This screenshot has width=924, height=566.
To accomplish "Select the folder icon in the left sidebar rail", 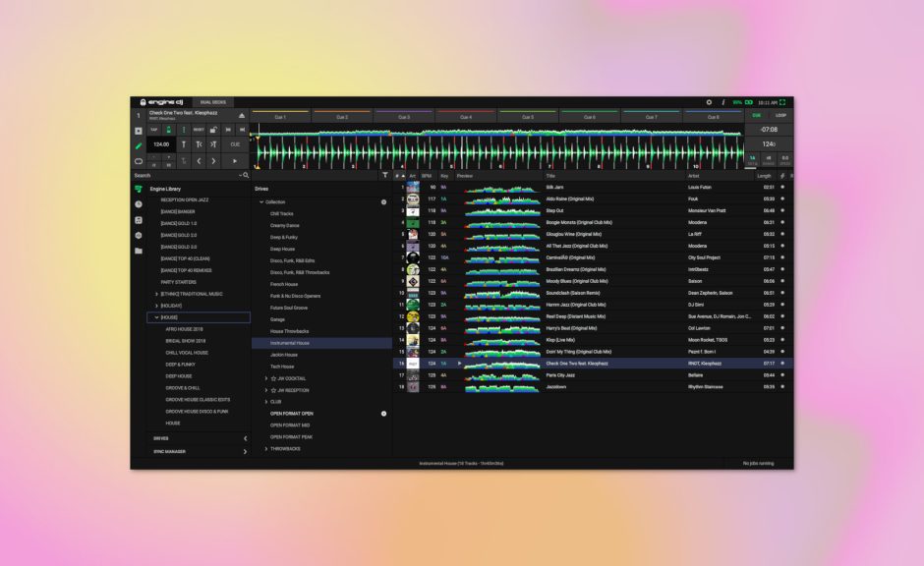I will [139, 249].
